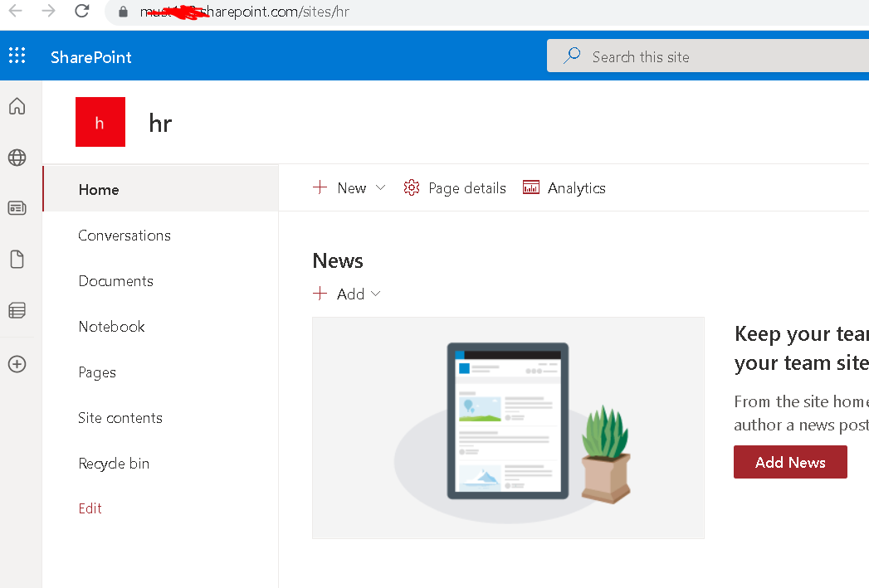The image size is (869, 588).
Task: Reload the page with refresh icon
Action: 82,11
